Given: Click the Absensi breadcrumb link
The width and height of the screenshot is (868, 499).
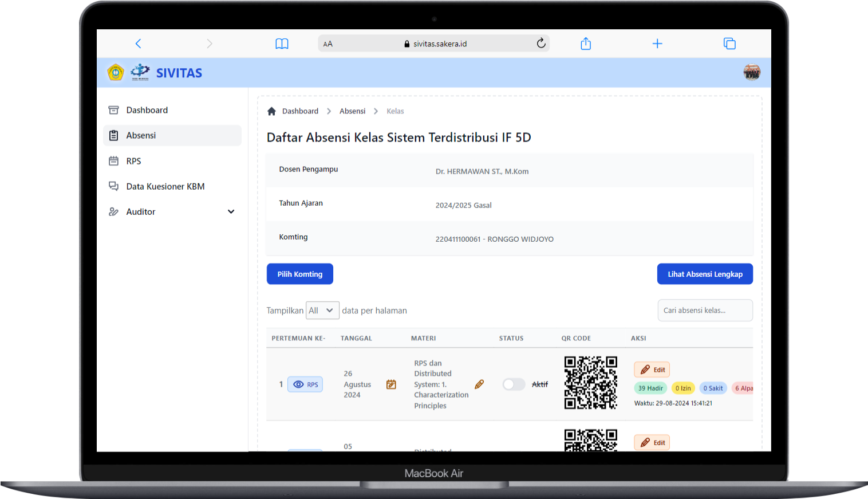Looking at the screenshot, I should click(352, 111).
